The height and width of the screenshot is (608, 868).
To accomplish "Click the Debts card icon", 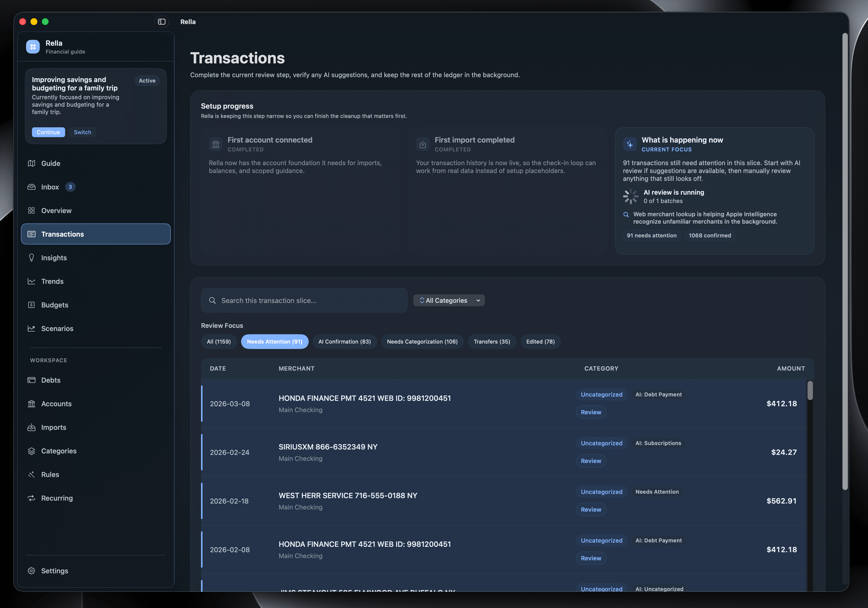I will [x=31, y=380].
